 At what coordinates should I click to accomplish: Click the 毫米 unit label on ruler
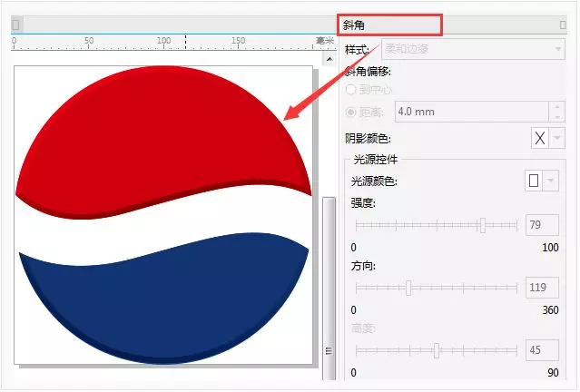(x=325, y=40)
